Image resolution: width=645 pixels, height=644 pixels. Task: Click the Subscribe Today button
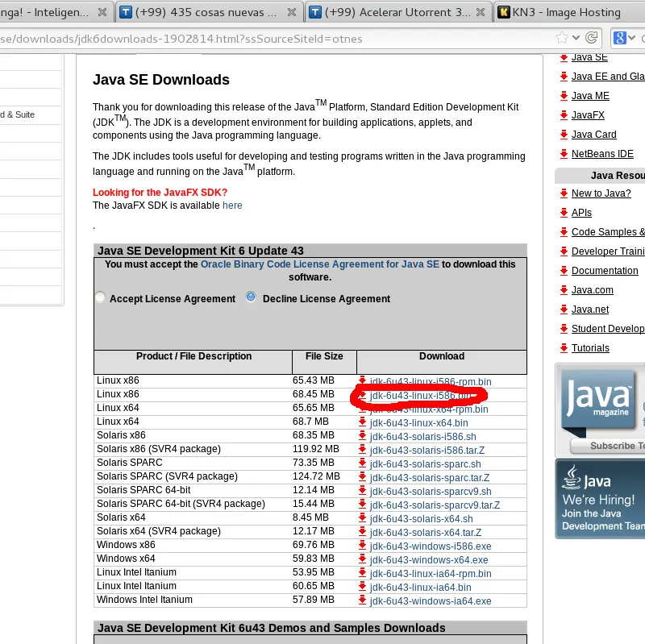pyautogui.click(x=608, y=446)
